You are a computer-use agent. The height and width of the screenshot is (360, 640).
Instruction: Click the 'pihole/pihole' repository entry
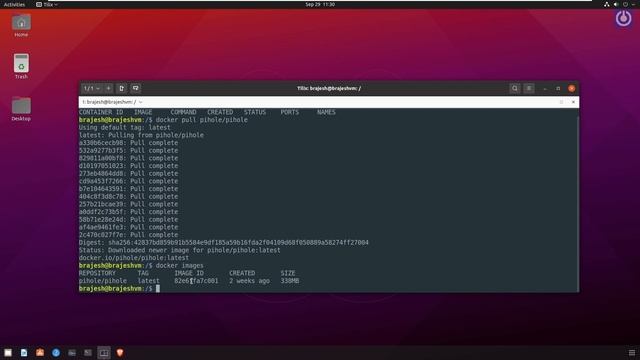tap(103, 281)
